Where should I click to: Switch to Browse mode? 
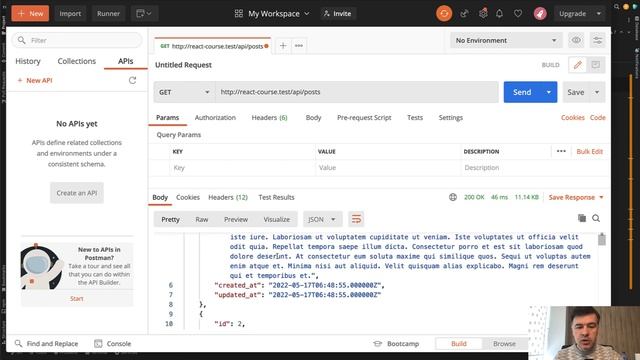504,344
